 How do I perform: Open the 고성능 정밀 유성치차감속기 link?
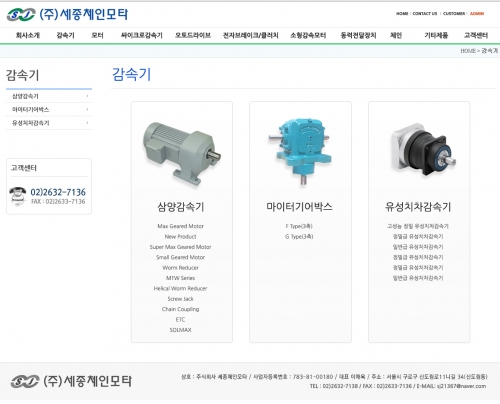[x=418, y=226]
